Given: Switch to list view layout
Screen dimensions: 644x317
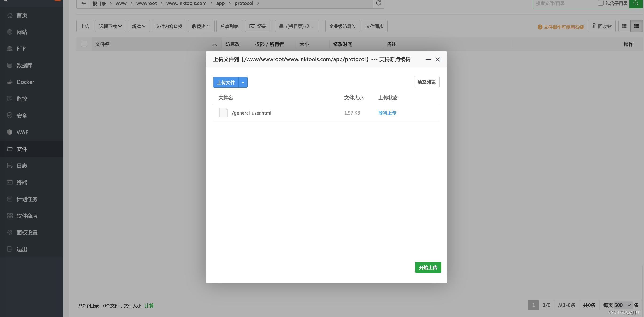Looking at the screenshot, I should point(636,26).
